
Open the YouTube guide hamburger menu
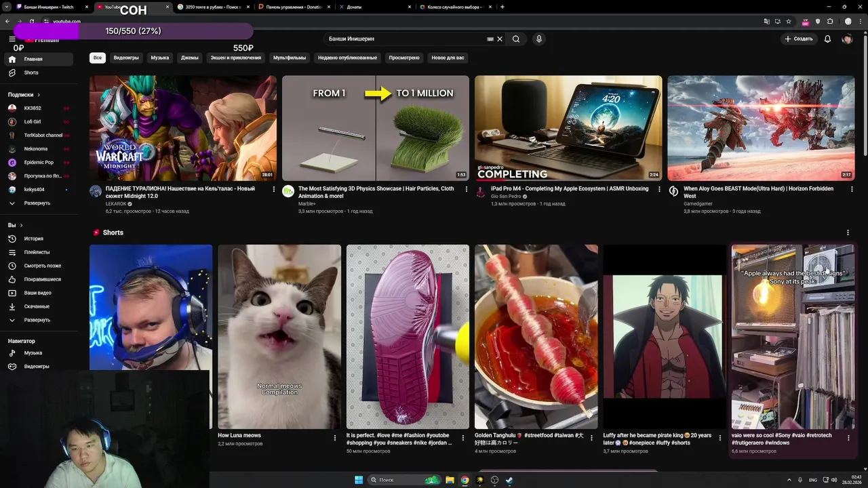[12, 39]
